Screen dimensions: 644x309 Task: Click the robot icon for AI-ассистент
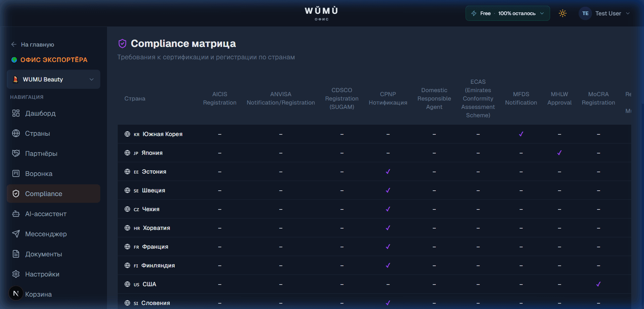pos(16,214)
